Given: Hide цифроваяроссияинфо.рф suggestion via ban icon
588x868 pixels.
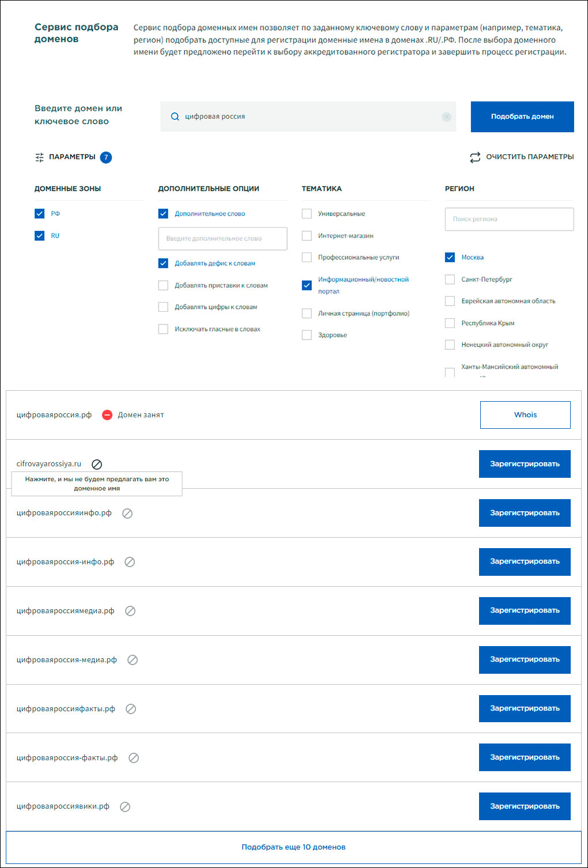Looking at the screenshot, I should tap(127, 514).
